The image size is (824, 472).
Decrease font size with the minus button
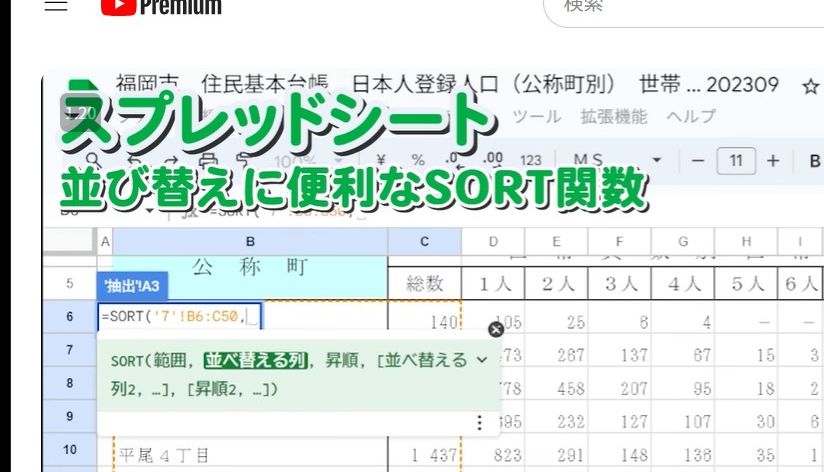tap(698, 161)
